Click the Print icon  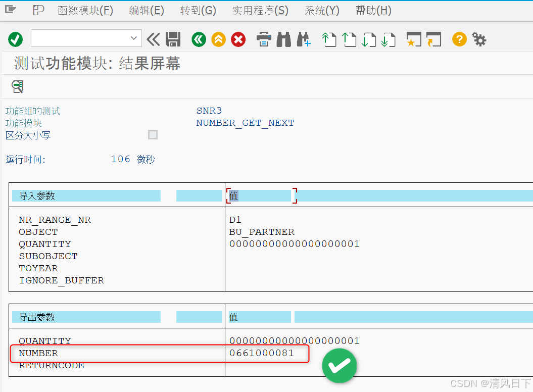coord(264,39)
